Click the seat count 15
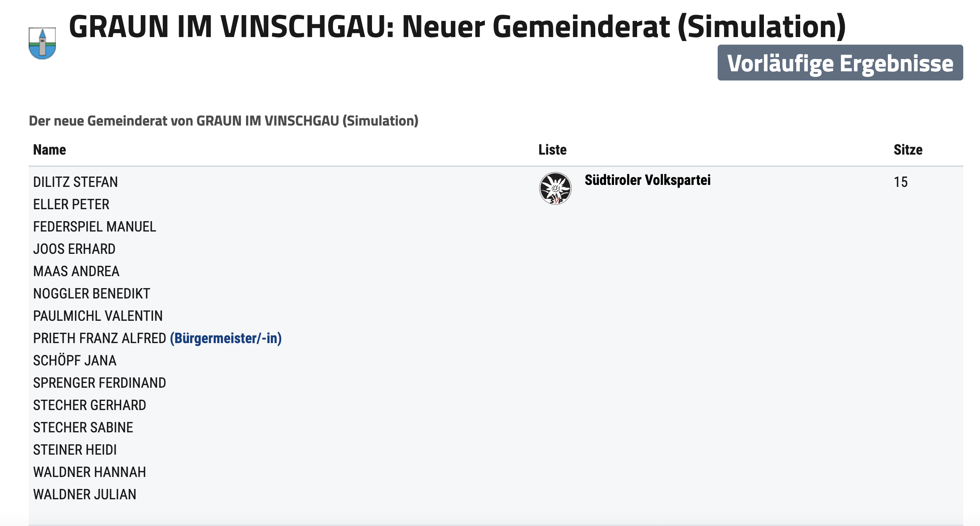The width and height of the screenshot is (980, 526). coord(900,182)
